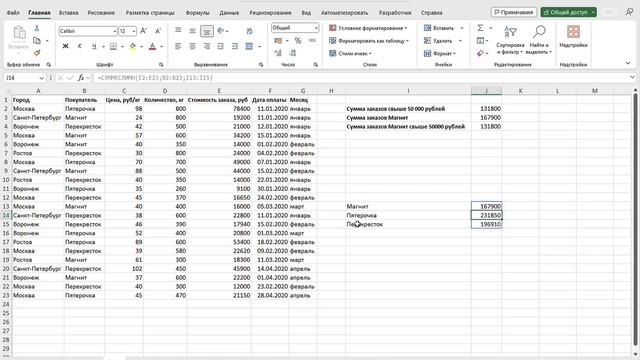Open the Calibri font name dropdown
This screenshot has height=360, width=640.
[x=114, y=31]
